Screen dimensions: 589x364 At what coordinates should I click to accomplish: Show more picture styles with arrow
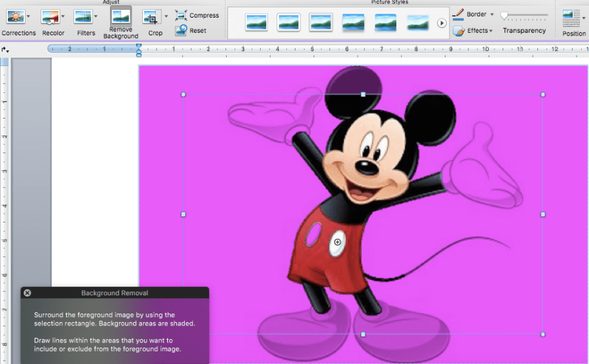point(442,23)
